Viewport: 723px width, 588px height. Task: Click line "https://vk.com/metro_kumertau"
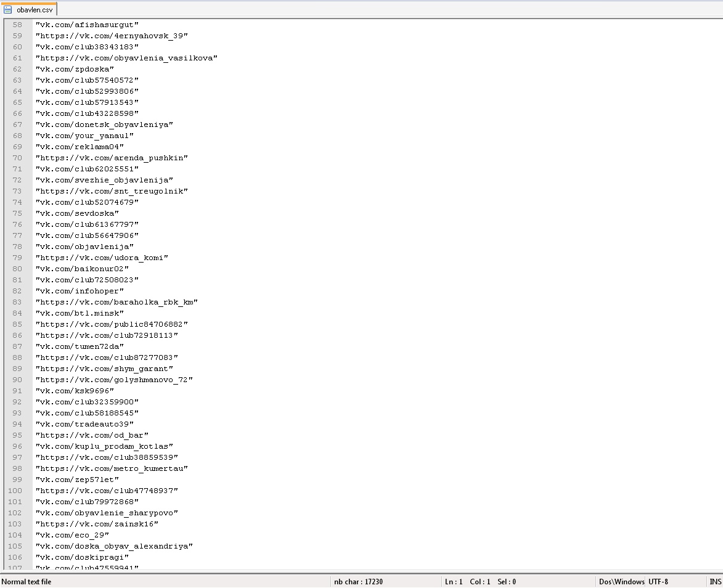pos(112,468)
